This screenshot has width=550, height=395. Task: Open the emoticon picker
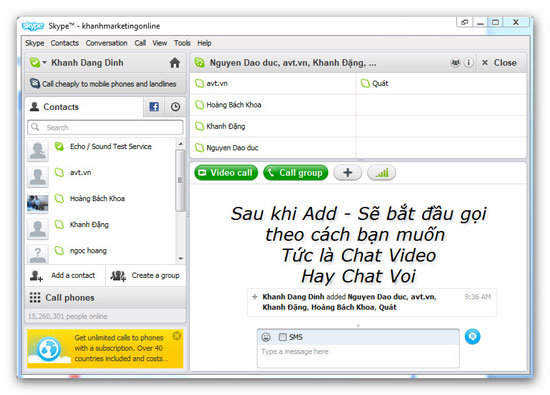pos(266,337)
